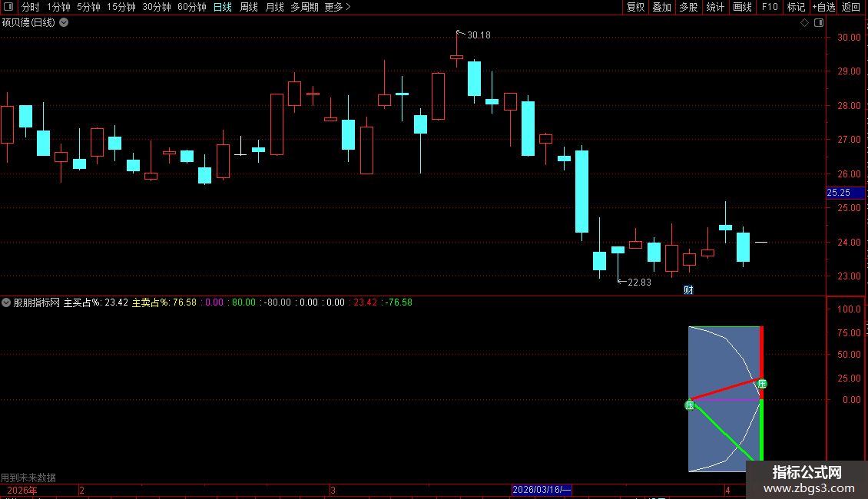Add stock to watchlist with +自选
Screen dimensions: 868x499
(x=823, y=7)
